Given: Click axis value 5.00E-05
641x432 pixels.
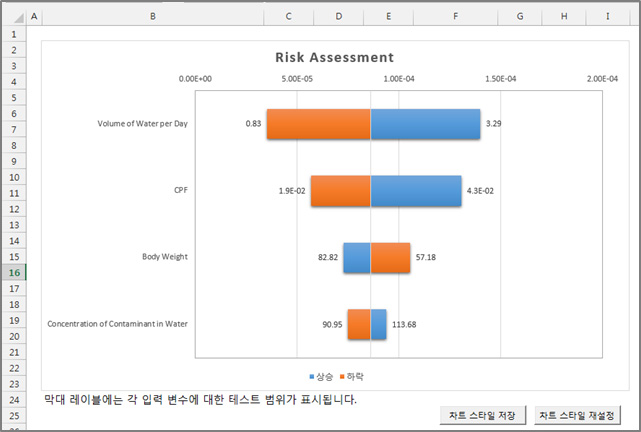Looking at the screenshot, I should (x=297, y=79).
